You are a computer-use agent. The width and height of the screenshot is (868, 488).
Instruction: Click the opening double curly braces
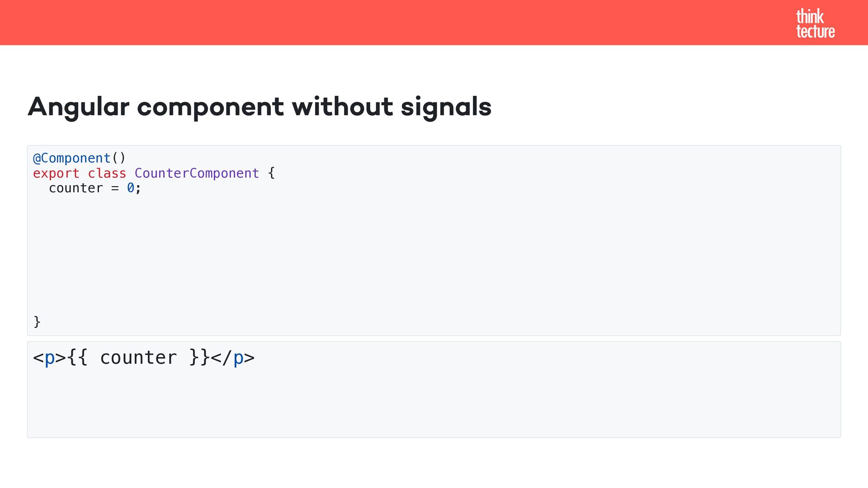tap(77, 358)
